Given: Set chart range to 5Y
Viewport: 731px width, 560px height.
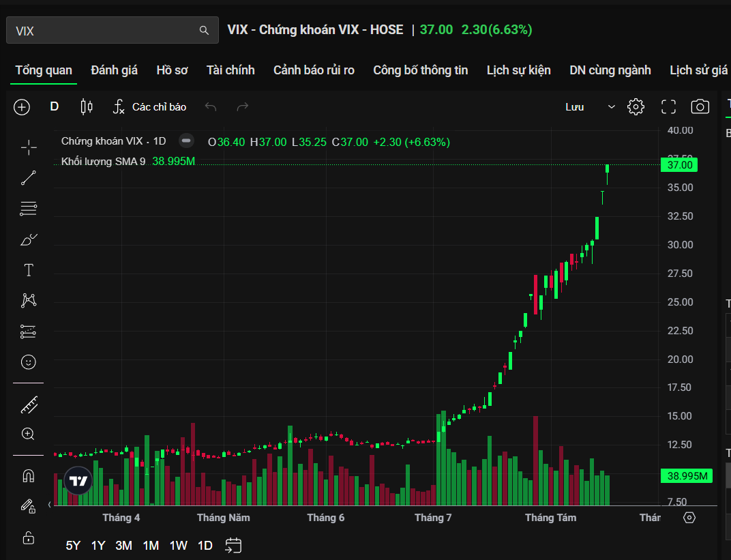Looking at the screenshot, I should click(73, 546).
